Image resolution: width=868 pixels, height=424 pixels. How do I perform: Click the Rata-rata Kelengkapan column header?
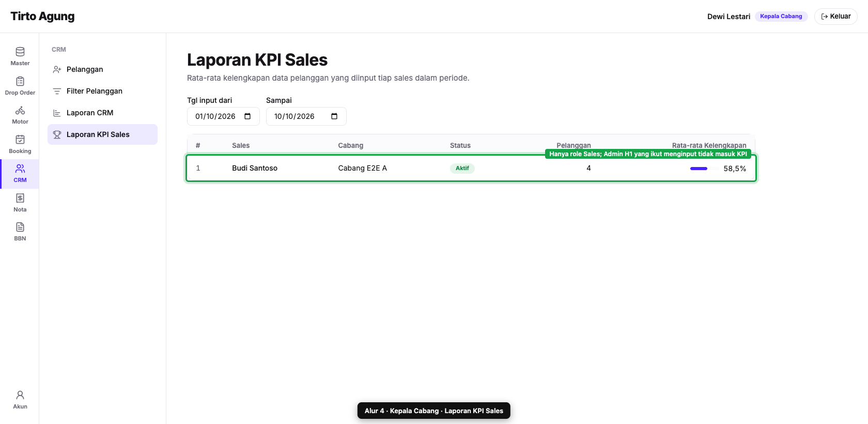click(709, 145)
